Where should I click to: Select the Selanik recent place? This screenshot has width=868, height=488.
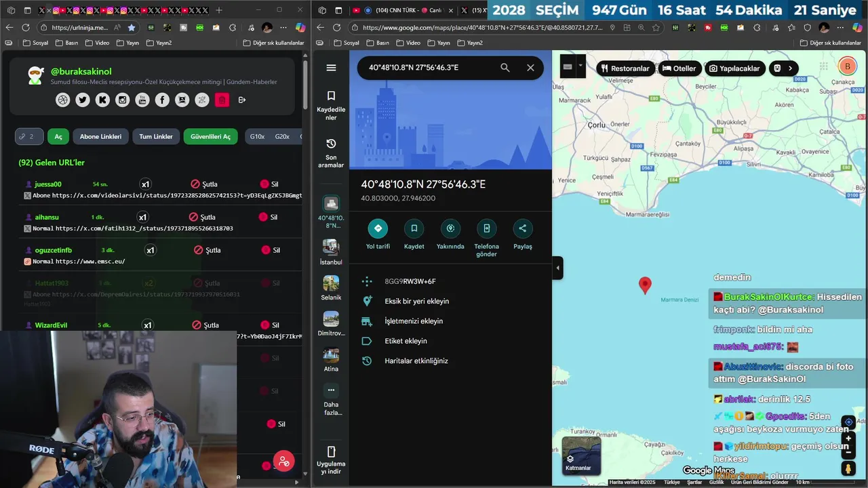click(331, 287)
